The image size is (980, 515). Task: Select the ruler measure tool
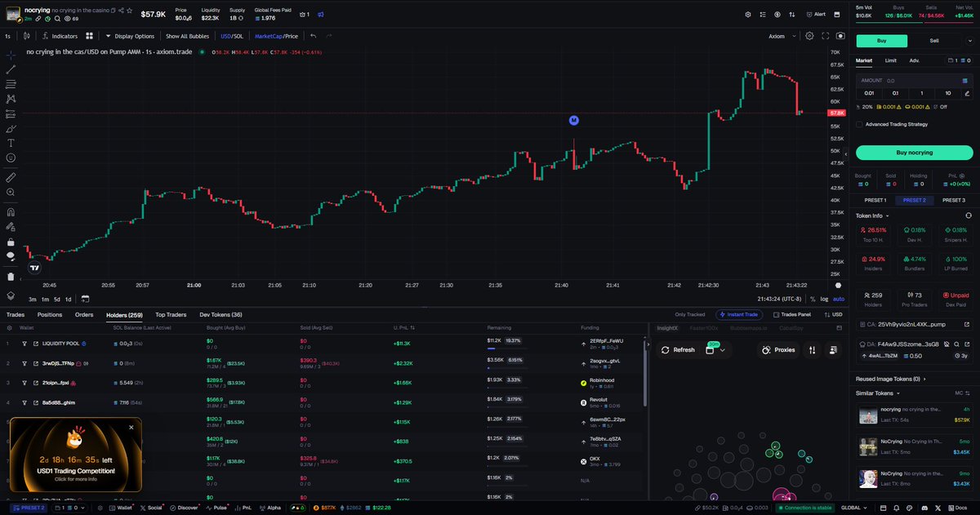coord(11,176)
